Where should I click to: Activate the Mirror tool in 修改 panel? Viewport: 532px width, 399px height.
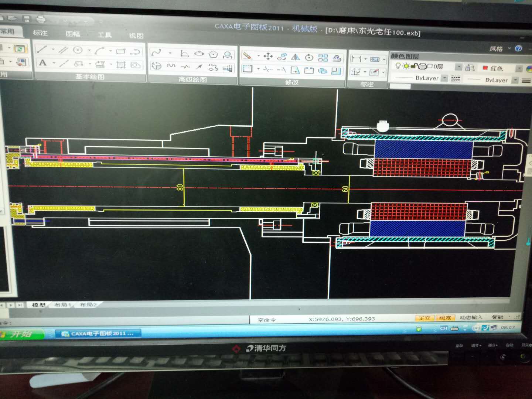(x=296, y=57)
